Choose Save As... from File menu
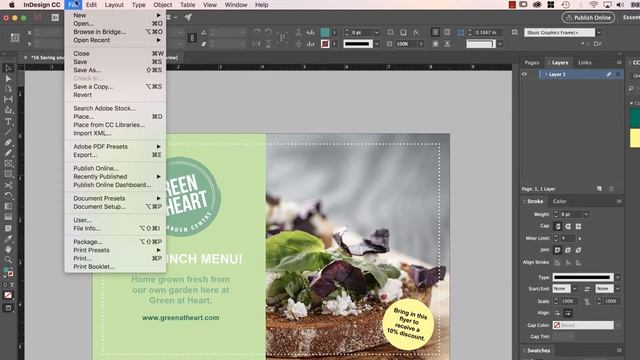The image size is (640, 360). tap(87, 70)
